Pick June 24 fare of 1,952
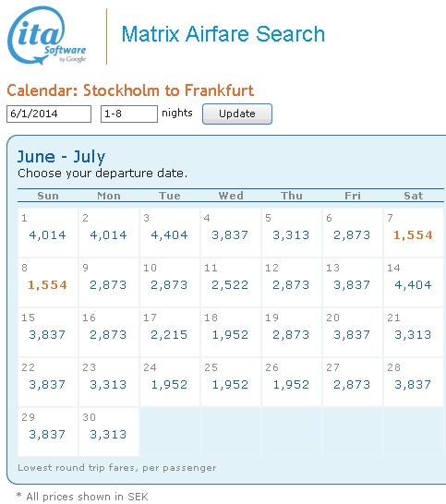Screen dimensions: 446x504 (169, 384)
